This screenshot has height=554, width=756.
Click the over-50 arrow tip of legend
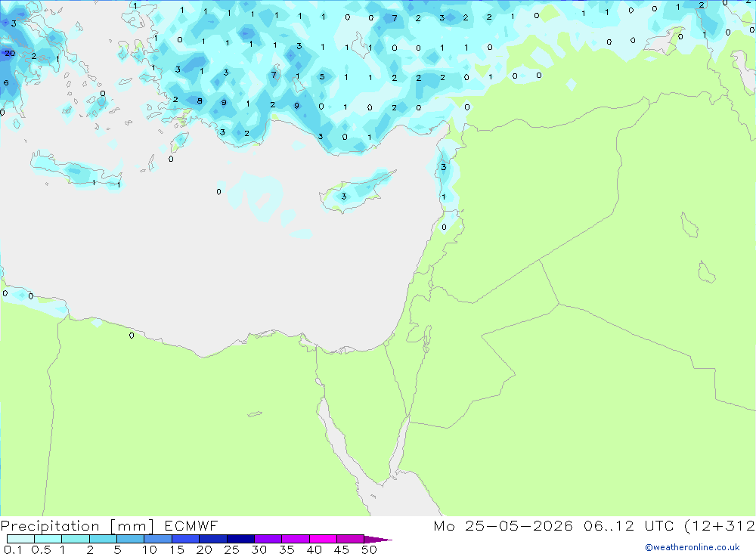tap(378, 540)
